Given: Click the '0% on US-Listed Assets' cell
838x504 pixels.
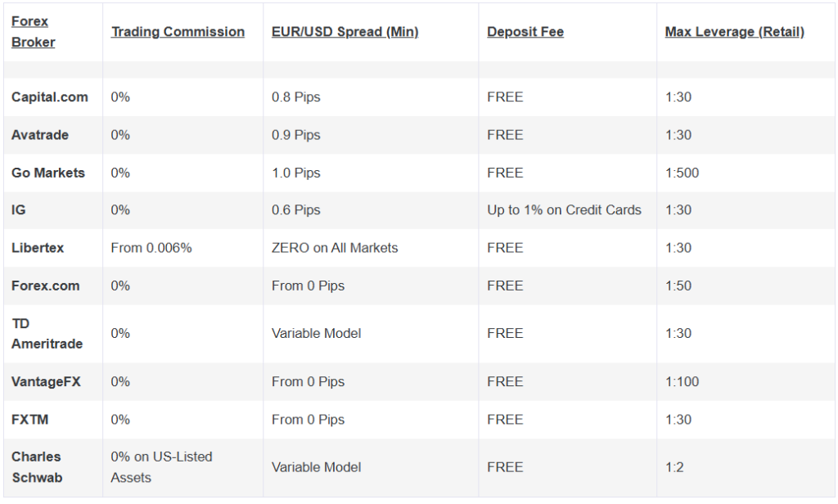Looking at the screenshot, I should tap(161, 467).
